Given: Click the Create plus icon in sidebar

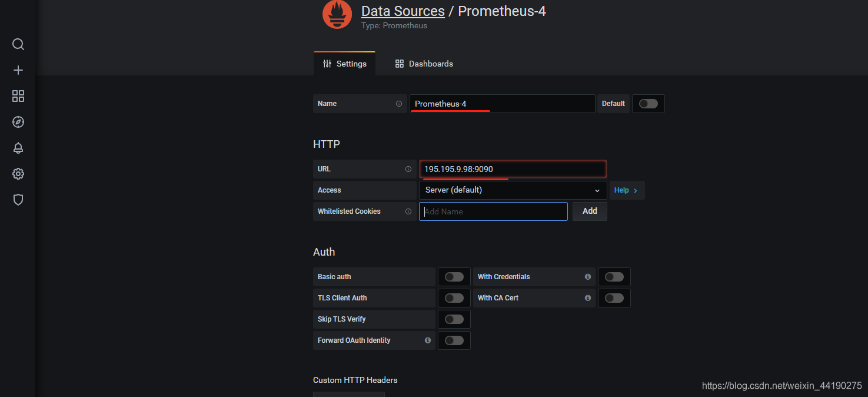Looking at the screenshot, I should 18,70.
